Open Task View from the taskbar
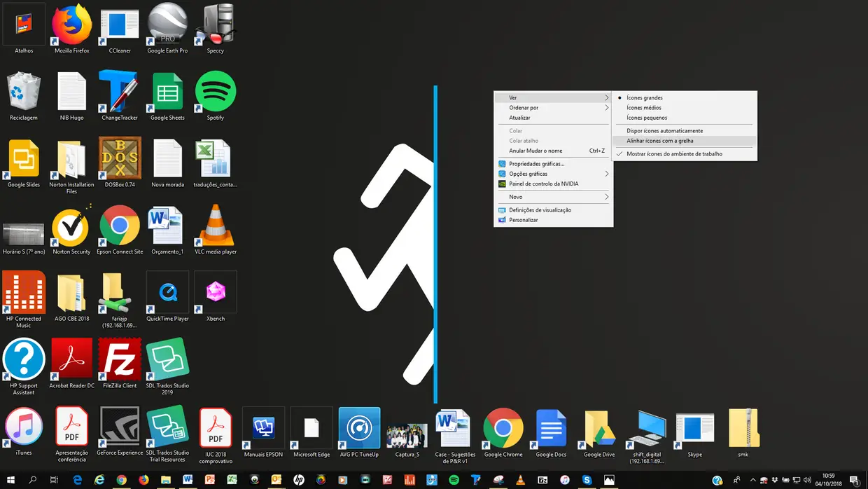The height and width of the screenshot is (489, 868). (54, 480)
